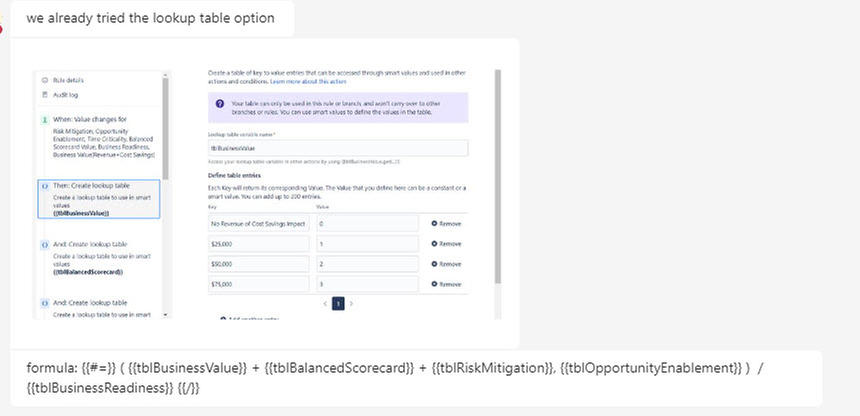The height and width of the screenshot is (416, 860).
Task: Click the green trigger icon beside 'When: Value changes for'
Action: [x=45, y=119]
